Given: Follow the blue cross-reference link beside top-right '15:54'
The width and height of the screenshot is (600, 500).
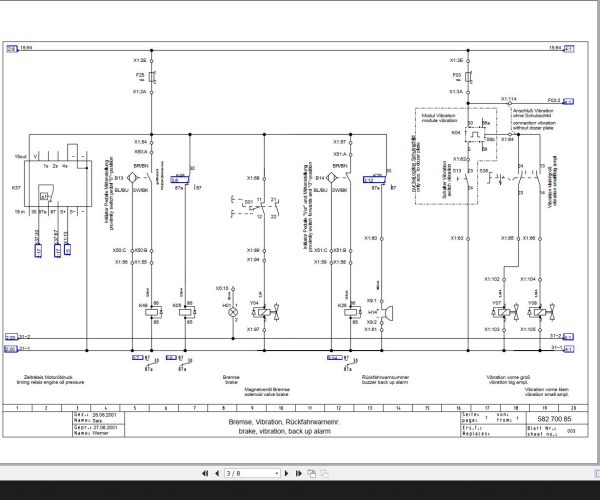Looking at the screenshot, I should point(569,49).
